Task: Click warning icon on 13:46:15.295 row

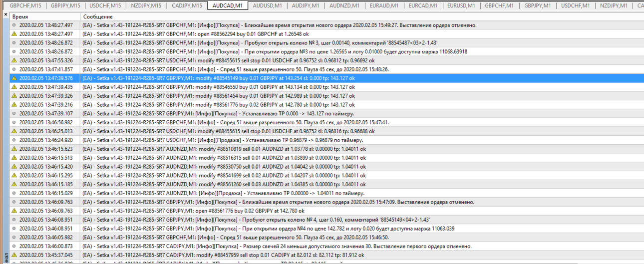Action: [14, 176]
